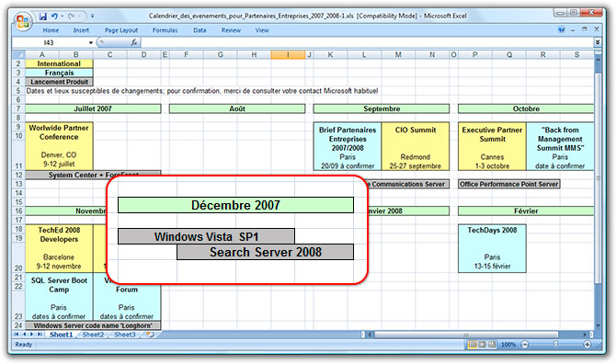Click the Redo arrow icon
The height and width of the screenshot is (364, 616).
point(71,17)
